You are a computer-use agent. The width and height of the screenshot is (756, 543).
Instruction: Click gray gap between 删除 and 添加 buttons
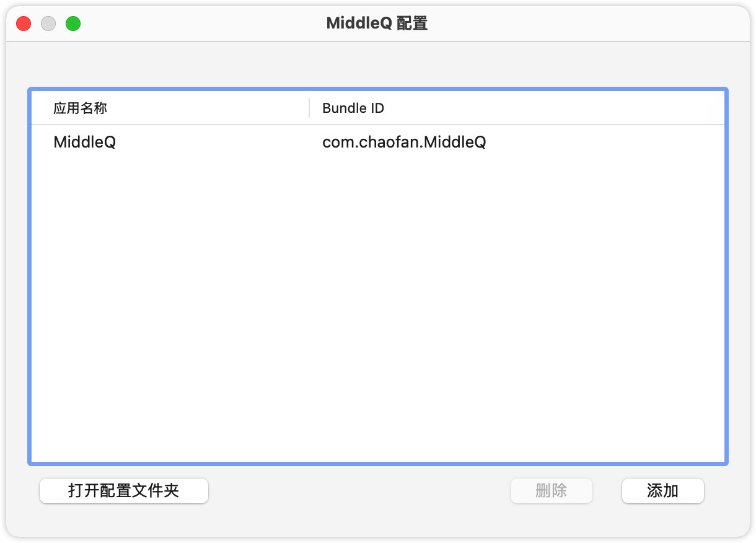click(x=607, y=491)
